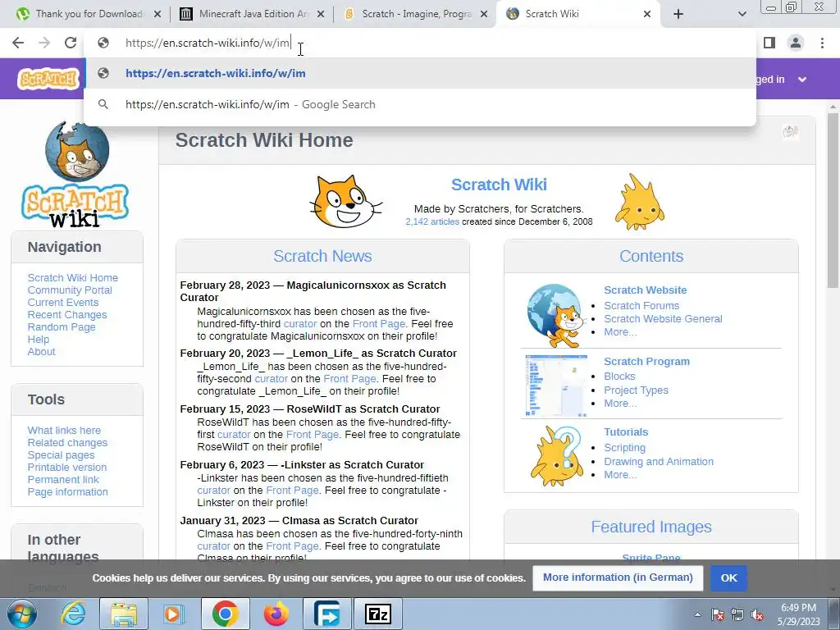Screen dimensions: 840x630
Task: Go to a Random Page
Action: point(62,326)
